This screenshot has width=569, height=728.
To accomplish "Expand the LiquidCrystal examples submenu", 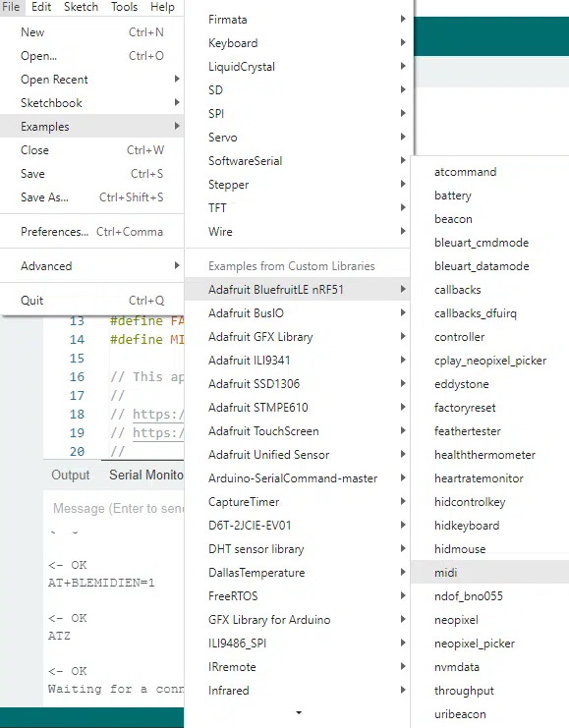I will pyautogui.click(x=297, y=67).
